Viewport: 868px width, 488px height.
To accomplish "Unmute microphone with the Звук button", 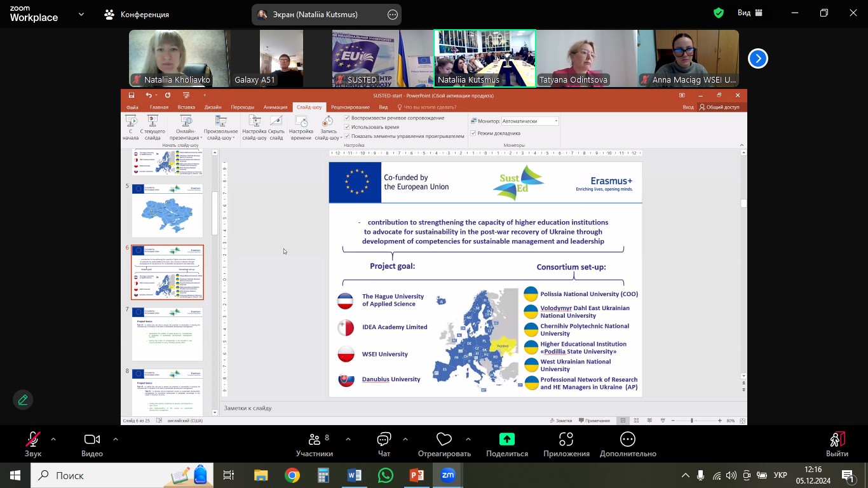I will [33, 444].
